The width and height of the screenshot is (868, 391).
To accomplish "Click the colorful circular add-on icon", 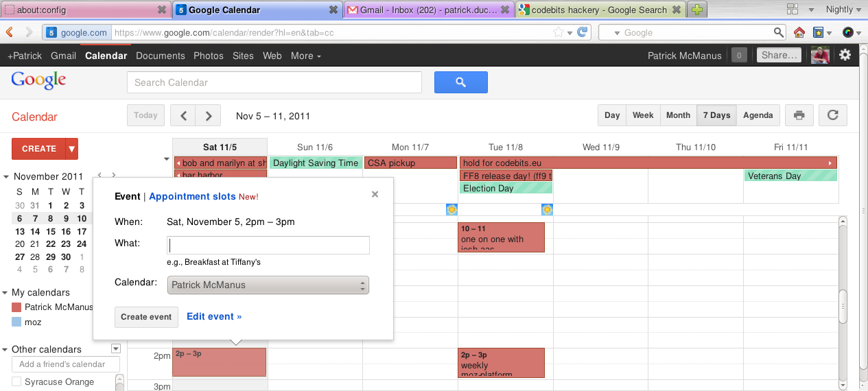I will [x=849, y=32].
